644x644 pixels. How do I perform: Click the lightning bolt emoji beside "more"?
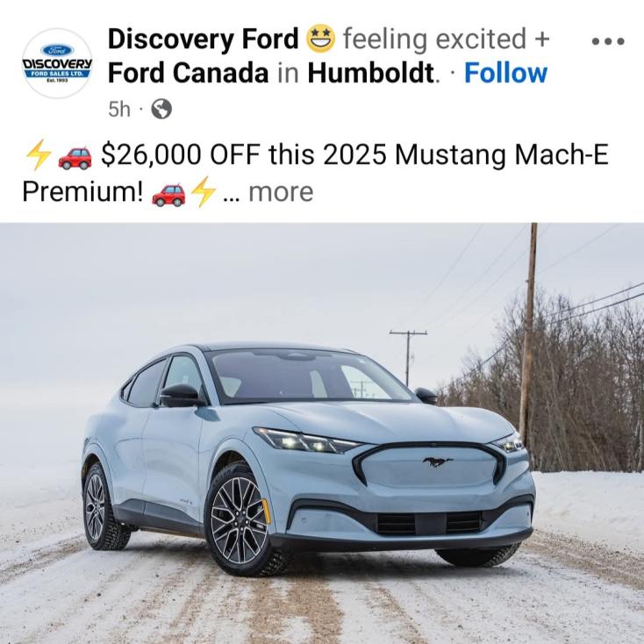(204, 191)
